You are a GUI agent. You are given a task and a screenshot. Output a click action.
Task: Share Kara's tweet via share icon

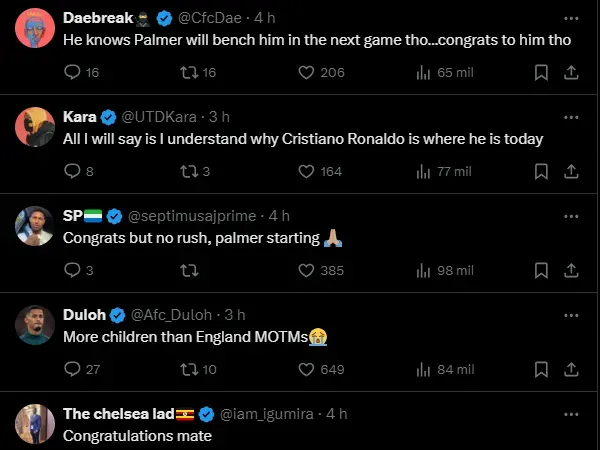[x=571, y=171]
